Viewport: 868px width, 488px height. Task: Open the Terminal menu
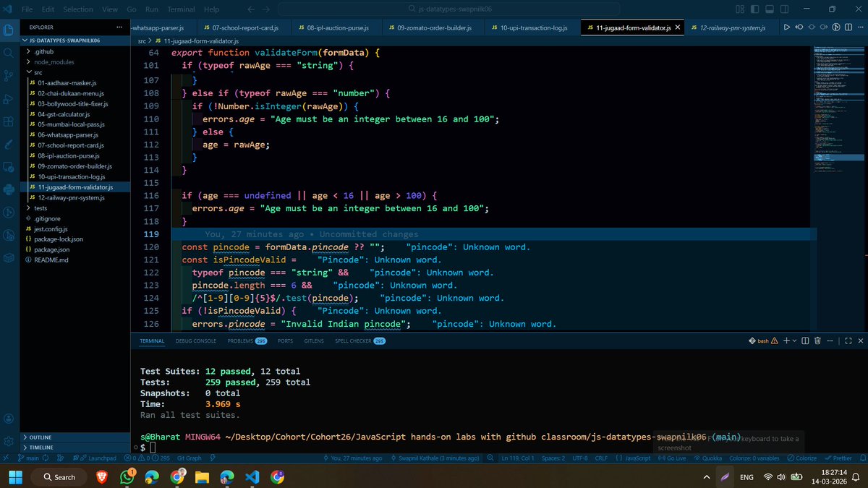pos(181,9)
